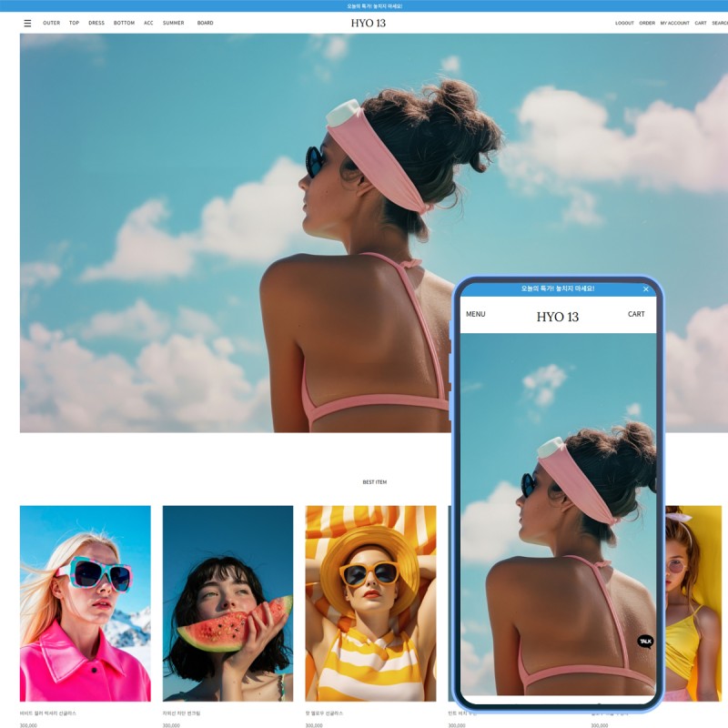This screenshot has width=728, height=728.
Task: Open the pink jacket sunglasses product thumbnail
Action: [x=86, y=603]
